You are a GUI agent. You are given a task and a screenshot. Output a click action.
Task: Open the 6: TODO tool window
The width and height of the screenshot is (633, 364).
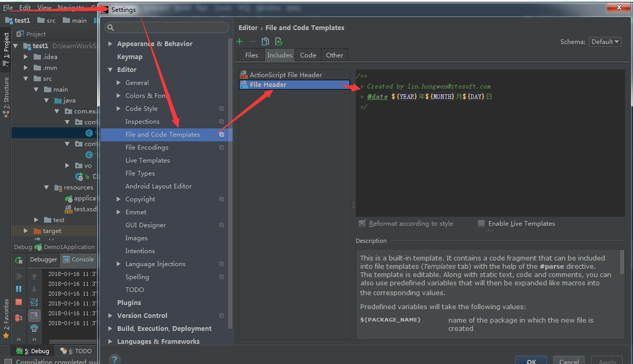76,351
